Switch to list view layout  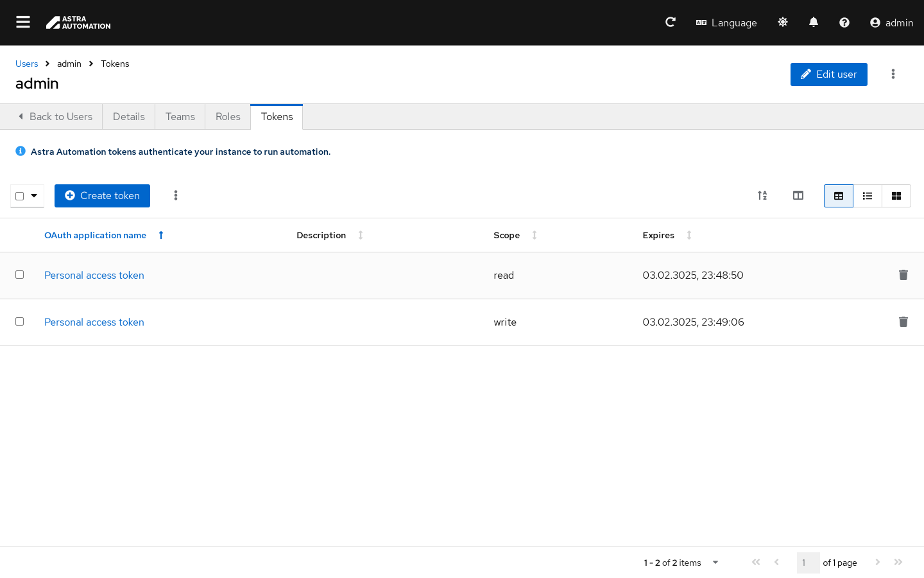point(868,196)
